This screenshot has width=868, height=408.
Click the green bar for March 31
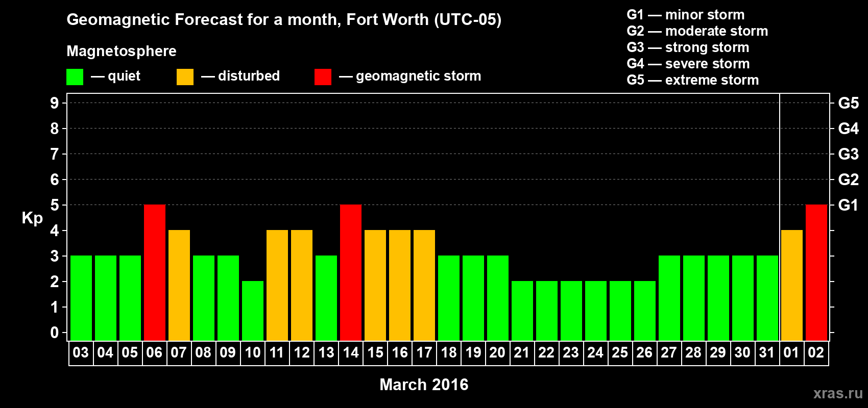point(767,298)
